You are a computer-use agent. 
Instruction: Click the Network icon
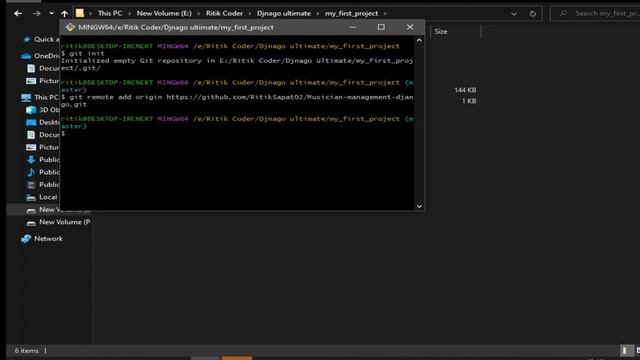pyautogui.click(x=26, y=239)
